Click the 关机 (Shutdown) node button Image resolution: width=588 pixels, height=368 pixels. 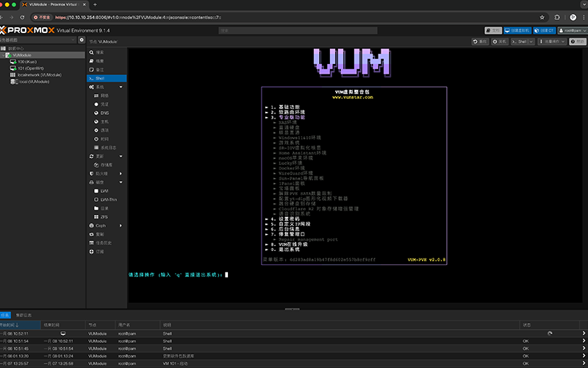500,42
